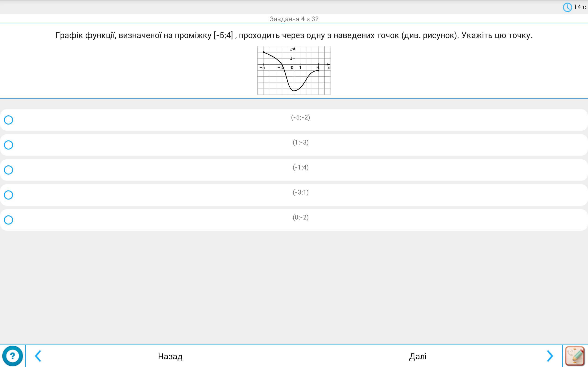
Task: Choose the radio button for (0;-2)
Action: click(8, 220)
